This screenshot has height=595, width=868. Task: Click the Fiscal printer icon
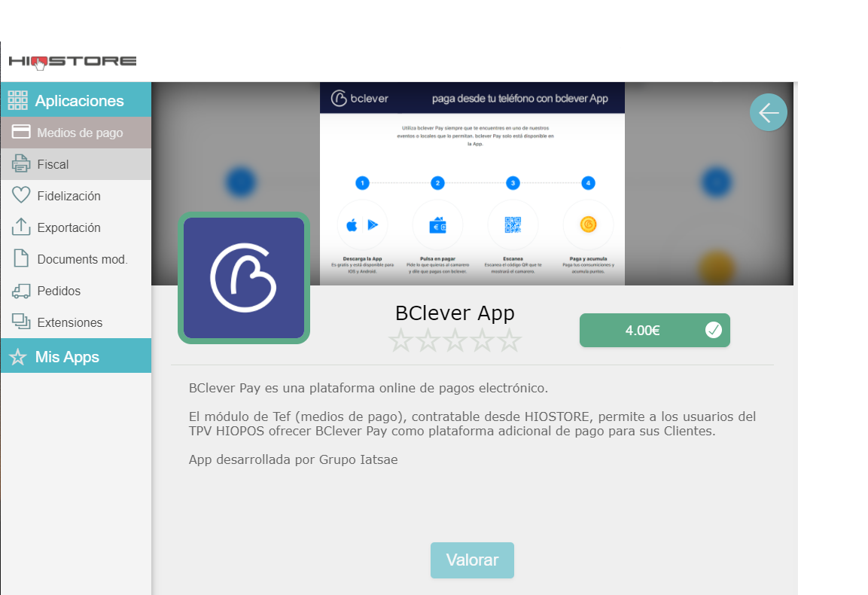click(21, 164)
